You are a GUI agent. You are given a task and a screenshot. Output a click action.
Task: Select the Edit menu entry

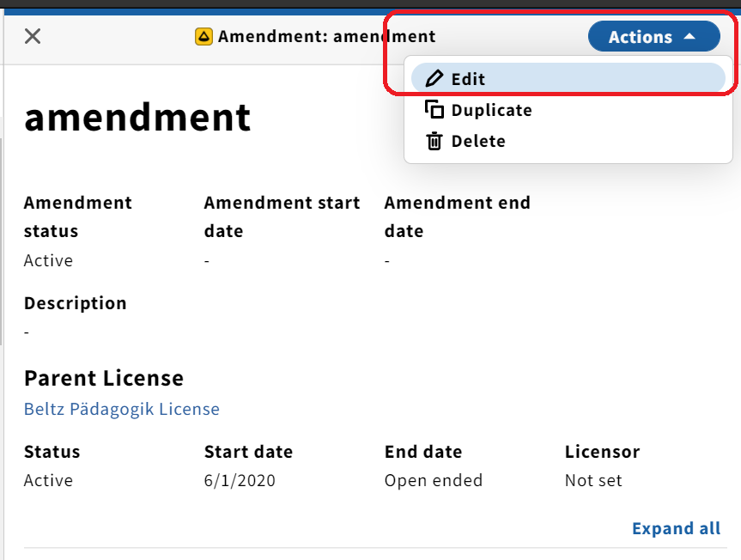[x=568, y=78]
